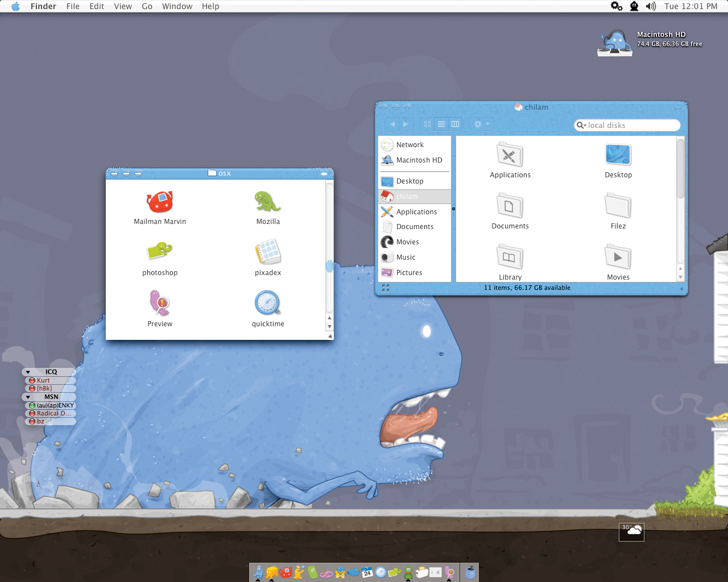Click the volume icon in menu bar
The image size is (728, 582).
(651, 6)
